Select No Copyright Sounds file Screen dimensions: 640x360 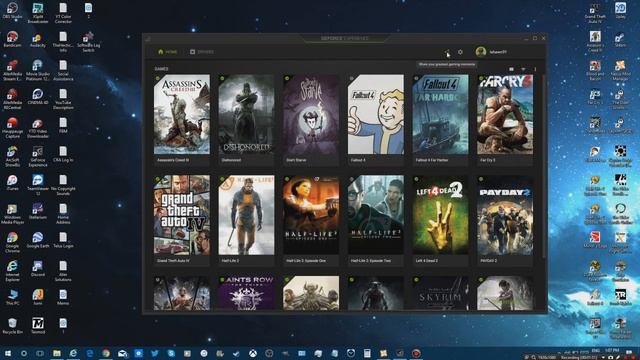(x=63, y=185)
